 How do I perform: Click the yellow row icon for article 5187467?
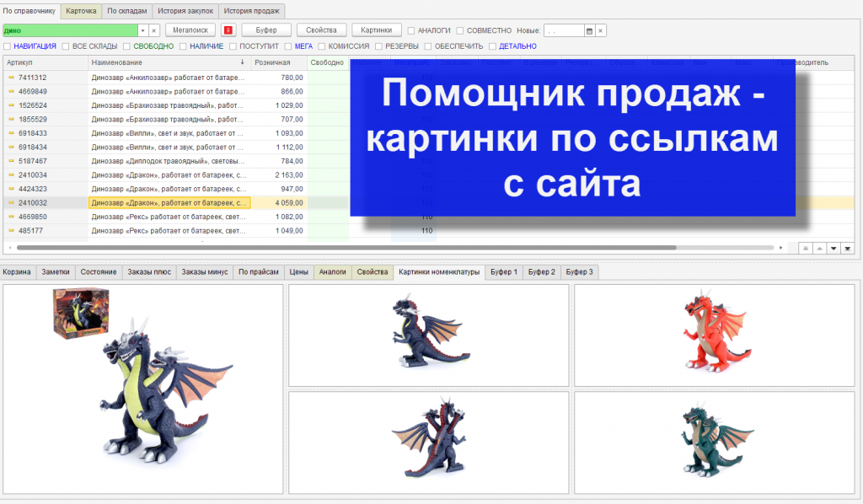11,161
